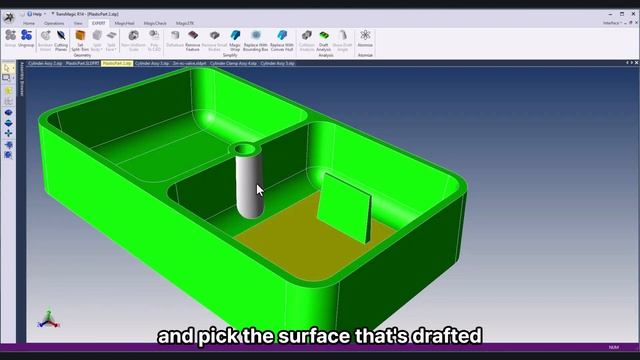Viewport: 640px width, 360px height.
Task: Click the Atomize tool
Action: coord(365,39)
